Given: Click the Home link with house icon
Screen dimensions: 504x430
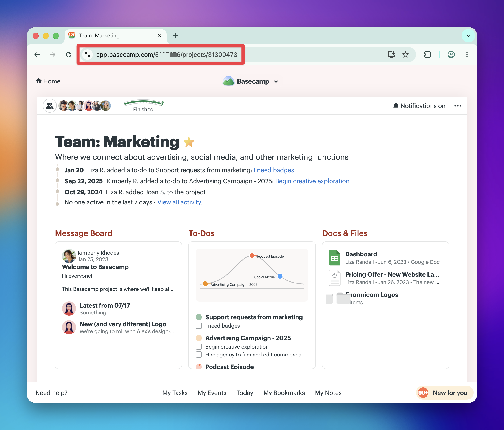Looking at the screenshot, I should pyautogui.click(x=48, y=81).
